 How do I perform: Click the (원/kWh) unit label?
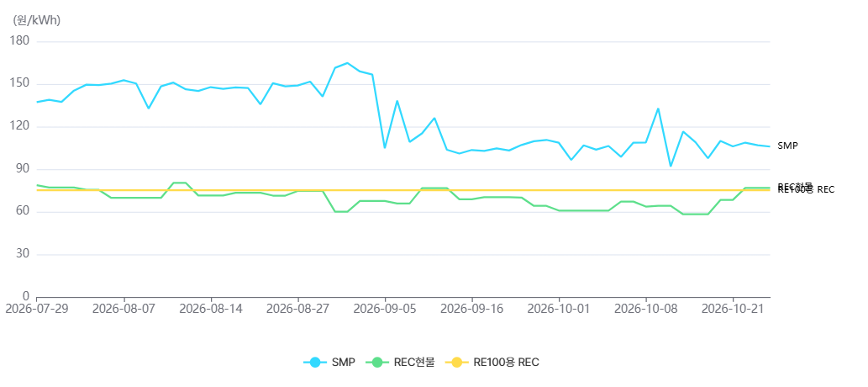tap(36, 20)
